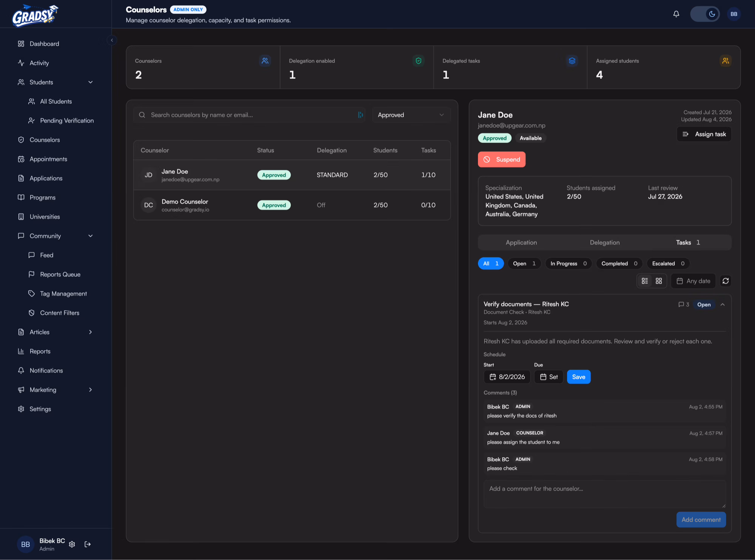Collapse the Verify documents task card

point(723,304)
